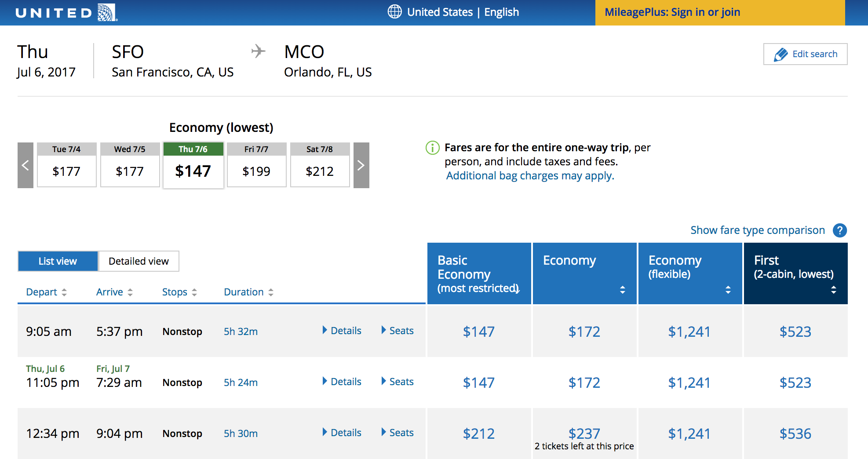This screenshot has height=459, width=868.
Task: Click the Edit search button
Action: 805,54
